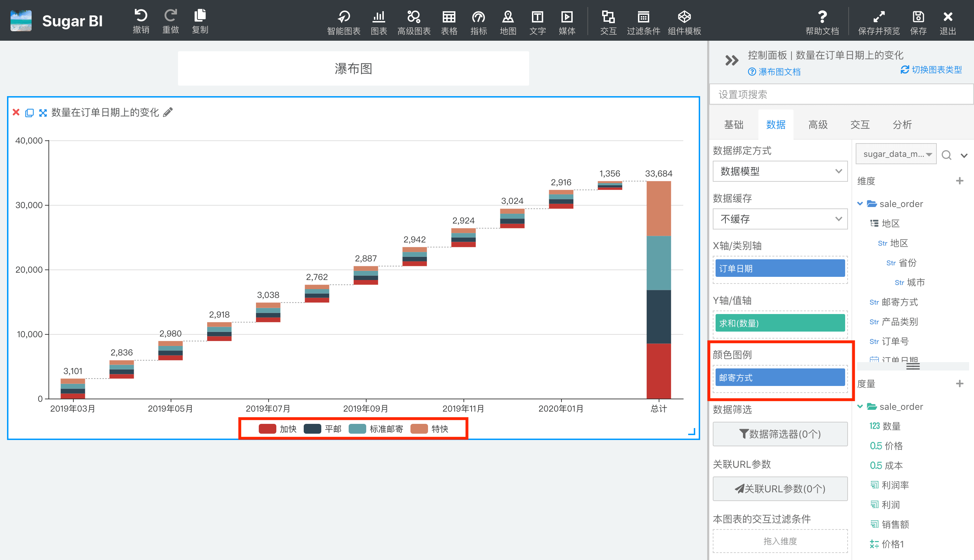Open the 数据绑定方式 dropdown showing 数据模型
The height and width of the screenshot is (560, 974).
coord(780,171)
